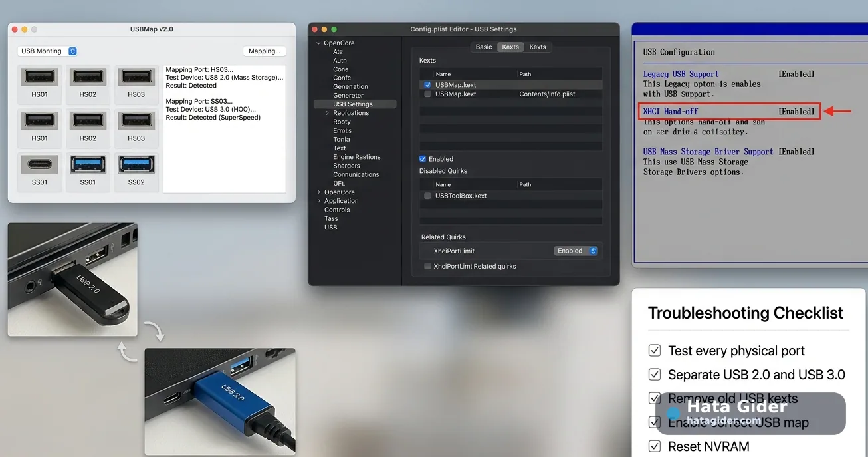This screenshot has height=457, width=868.
Task: Expand the collapsed OpenCore sidebar node
Action: pyautogui.click(x=318, y=192)
